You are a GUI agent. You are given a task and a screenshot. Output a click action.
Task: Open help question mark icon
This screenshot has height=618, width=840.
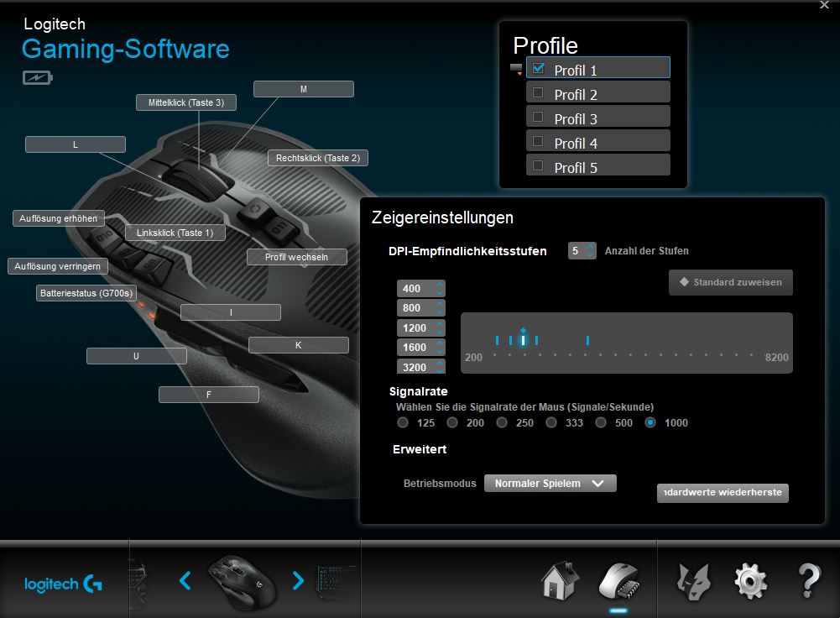[809, 580]
